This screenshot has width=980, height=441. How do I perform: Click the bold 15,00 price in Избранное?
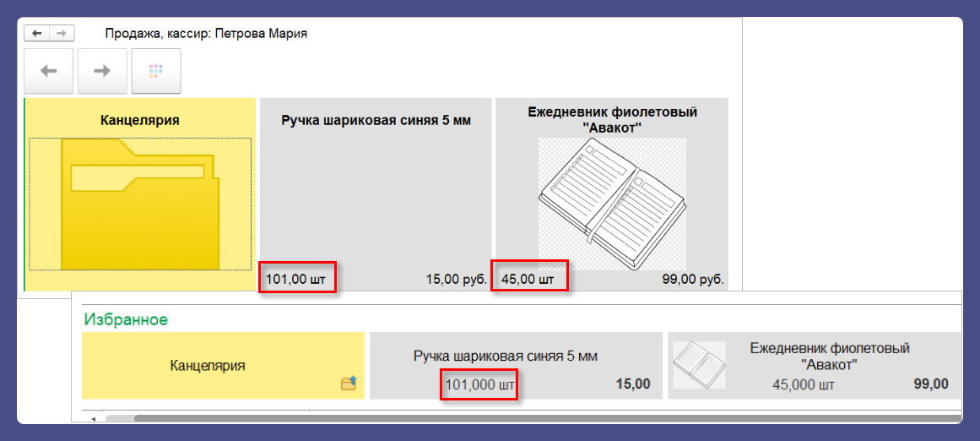[635, 384]
